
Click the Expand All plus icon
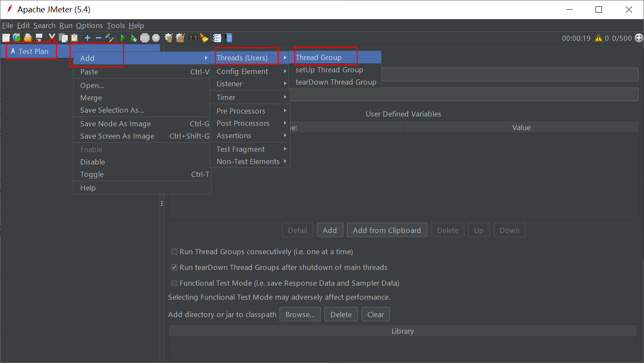pyautogui.click(x=88, y=38)
